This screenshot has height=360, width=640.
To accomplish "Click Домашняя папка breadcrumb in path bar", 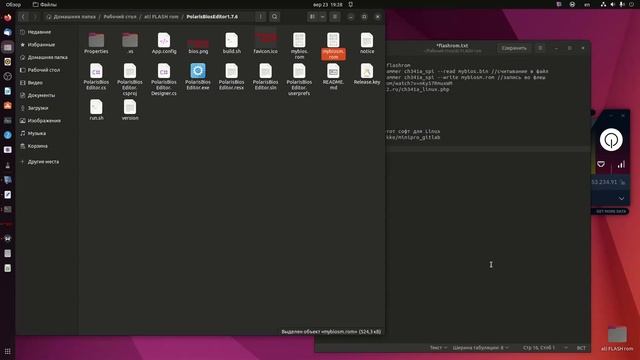I will pos(71,17).
